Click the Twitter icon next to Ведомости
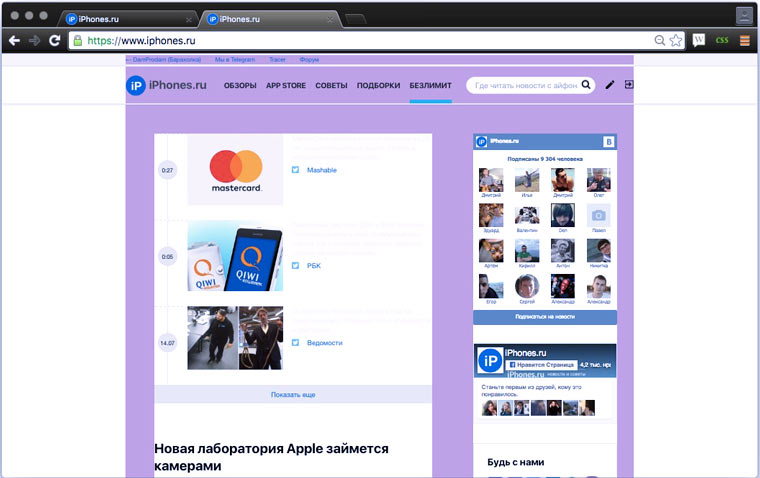The height and width of the screenshot is (478, 760). click(295, 342)
